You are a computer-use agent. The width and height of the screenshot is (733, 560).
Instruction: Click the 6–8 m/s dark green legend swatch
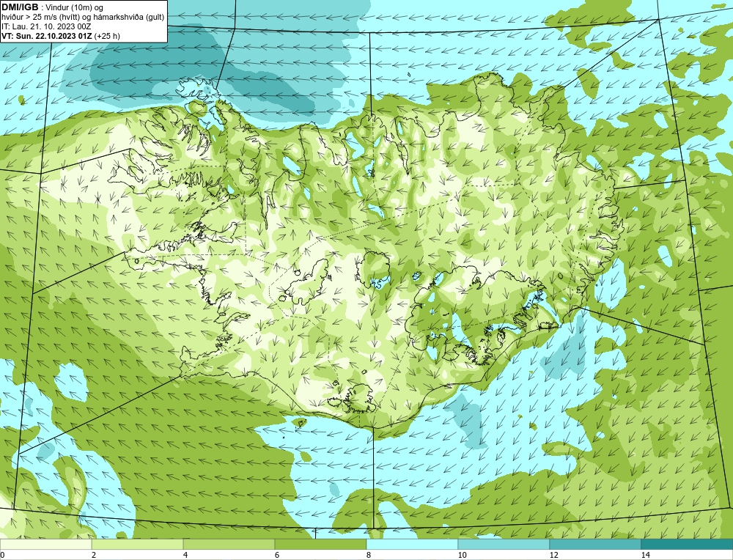point(321,545)
